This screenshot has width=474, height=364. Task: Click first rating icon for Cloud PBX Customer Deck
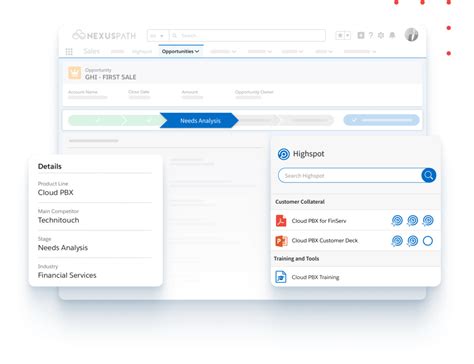click(397, 241)
